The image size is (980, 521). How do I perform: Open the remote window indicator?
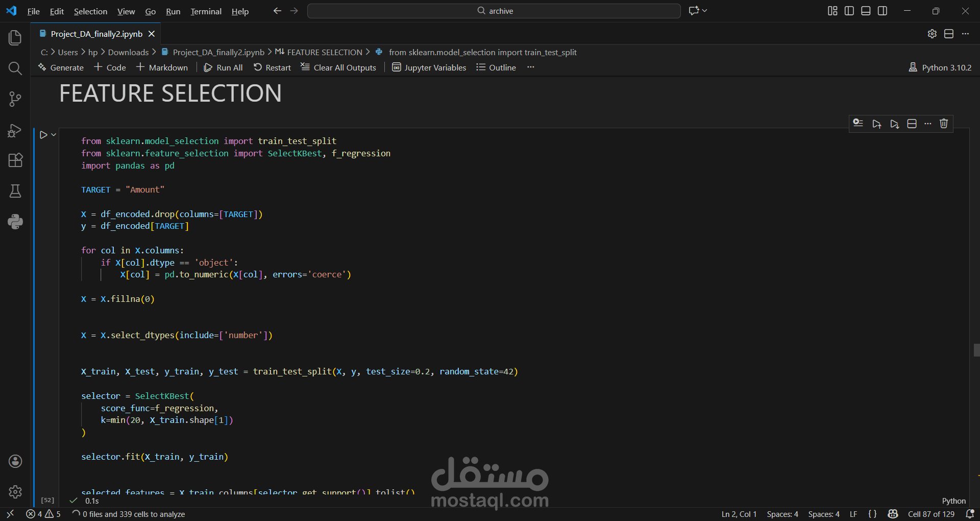[x=10, y=514]
